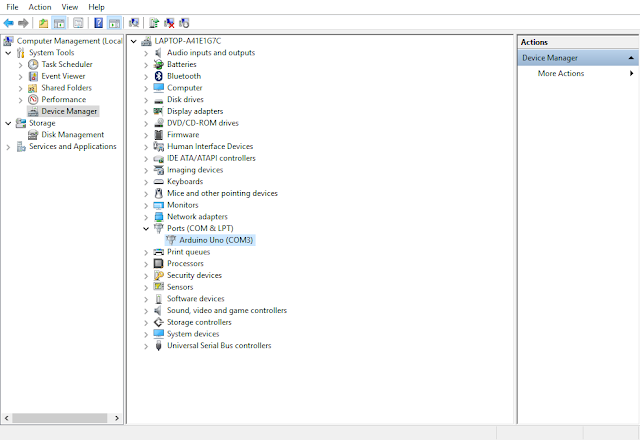Click the left pane horizontal scrollbar
640x440 pixels.
(x=62, y=418)
